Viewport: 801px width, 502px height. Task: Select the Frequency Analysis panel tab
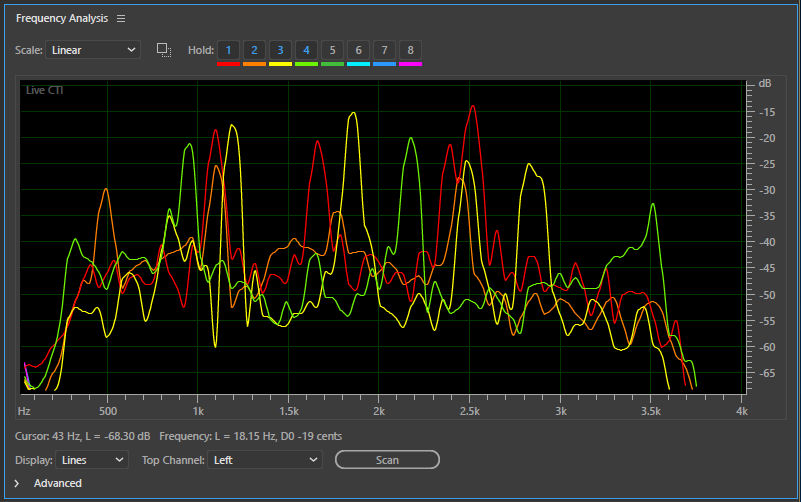(61, 19)
